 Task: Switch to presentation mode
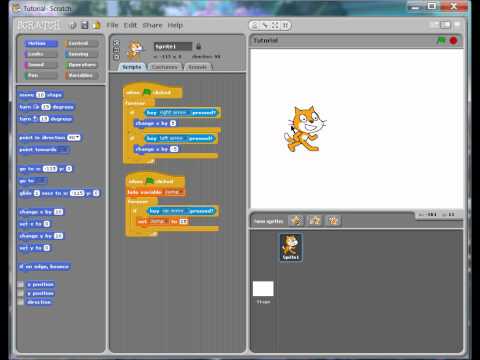coord(457,24)
